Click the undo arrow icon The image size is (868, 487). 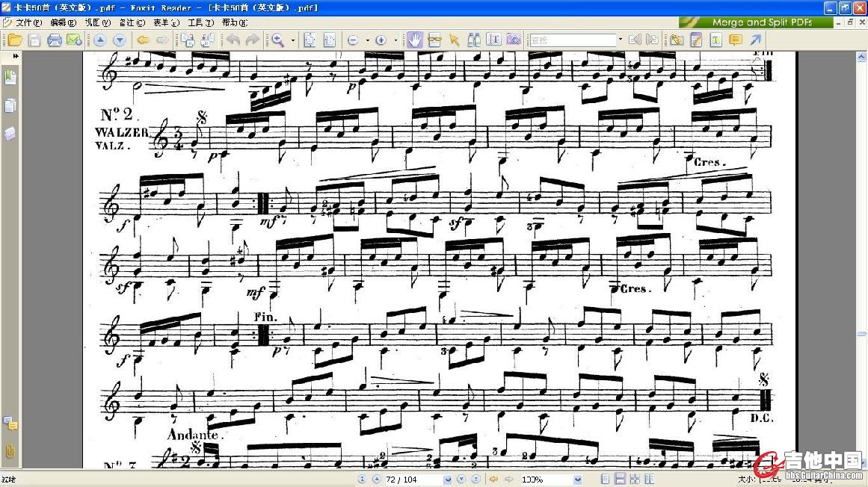coord(233,40)
